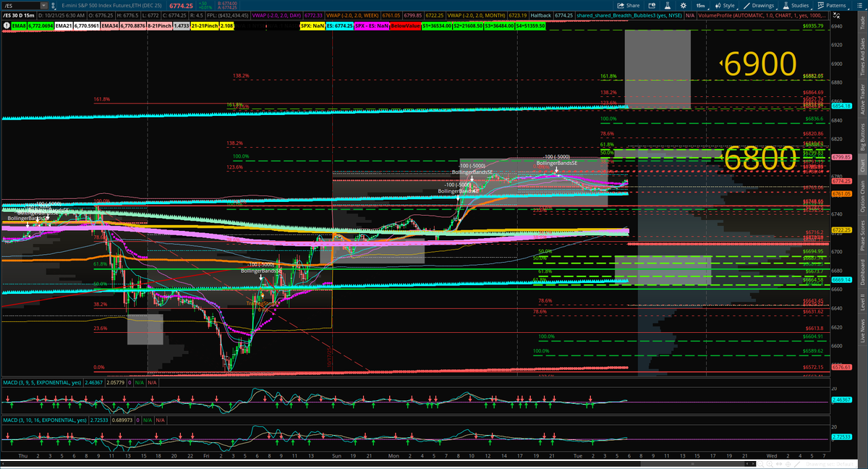Click the shared_shared_Breadth_Bubbles3 study label
The width and height of the screenshot is (868, 469).
tap(629, 15)
